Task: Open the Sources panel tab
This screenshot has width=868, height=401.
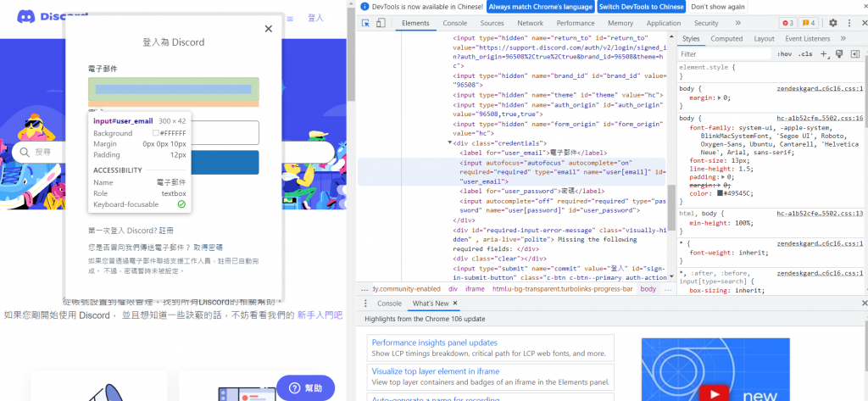Action: click(492, 23)
